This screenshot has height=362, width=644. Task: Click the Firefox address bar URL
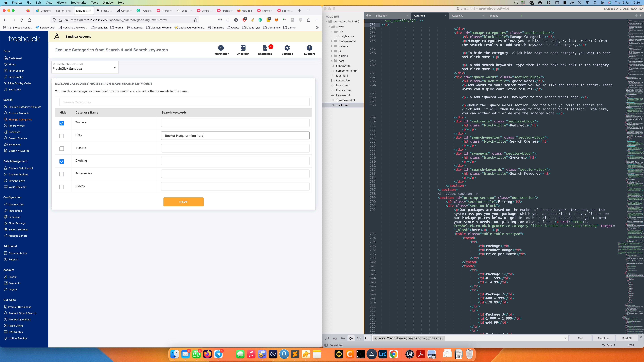(119, 20)
